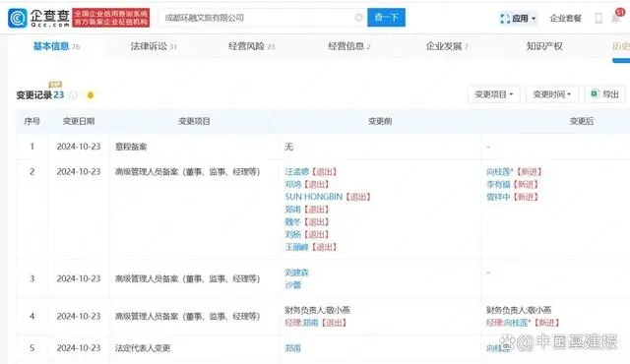The height and width of the screenshot is (364, 630).
Task: Switch to the 法律诉讼 tab
Action: (154, 46)
